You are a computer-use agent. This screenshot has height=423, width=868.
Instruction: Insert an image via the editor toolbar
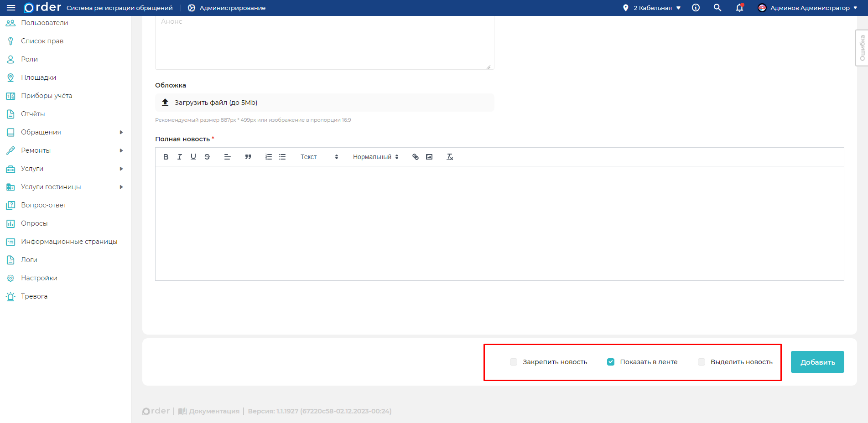(429, 157)
